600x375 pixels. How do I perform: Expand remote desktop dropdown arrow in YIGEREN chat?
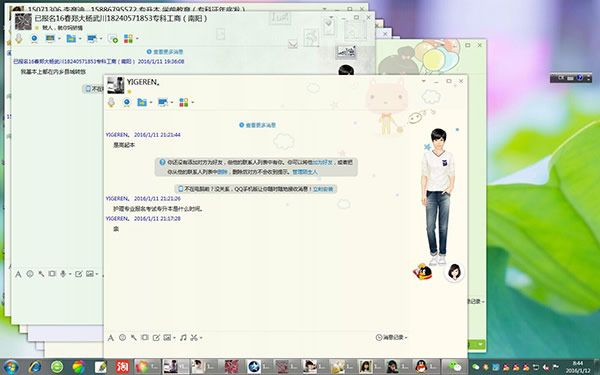tap(171, 103)
